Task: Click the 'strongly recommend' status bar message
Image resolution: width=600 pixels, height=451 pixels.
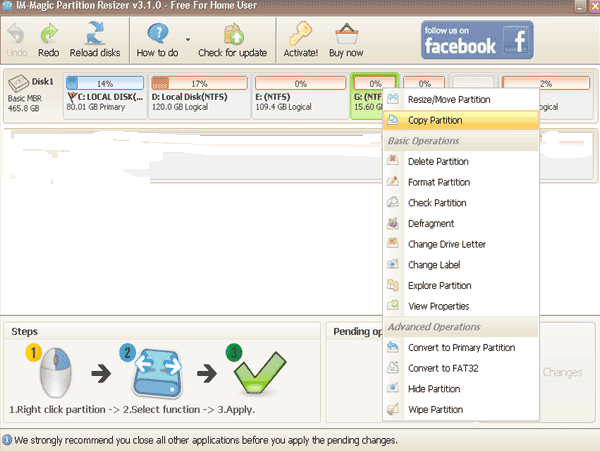Action: click(x=206, y=440)
